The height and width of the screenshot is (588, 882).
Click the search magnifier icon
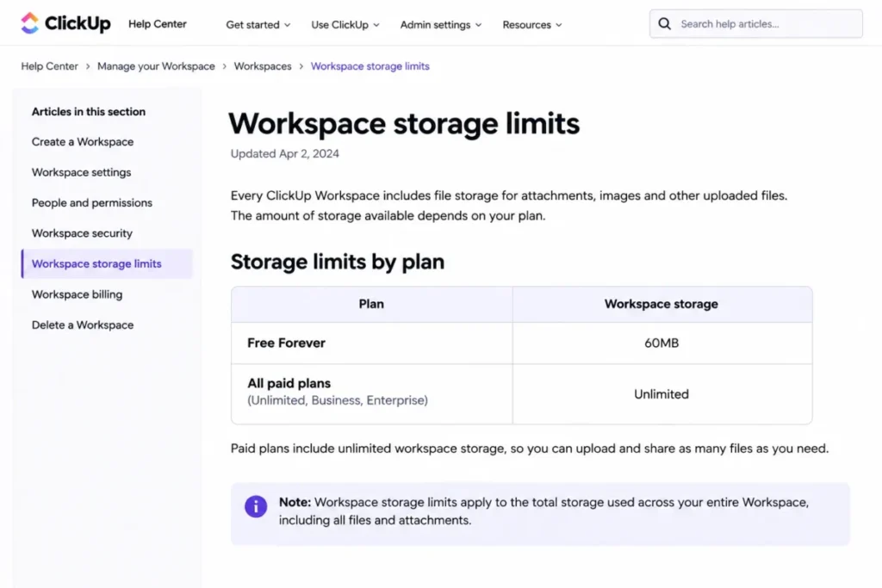664,23
